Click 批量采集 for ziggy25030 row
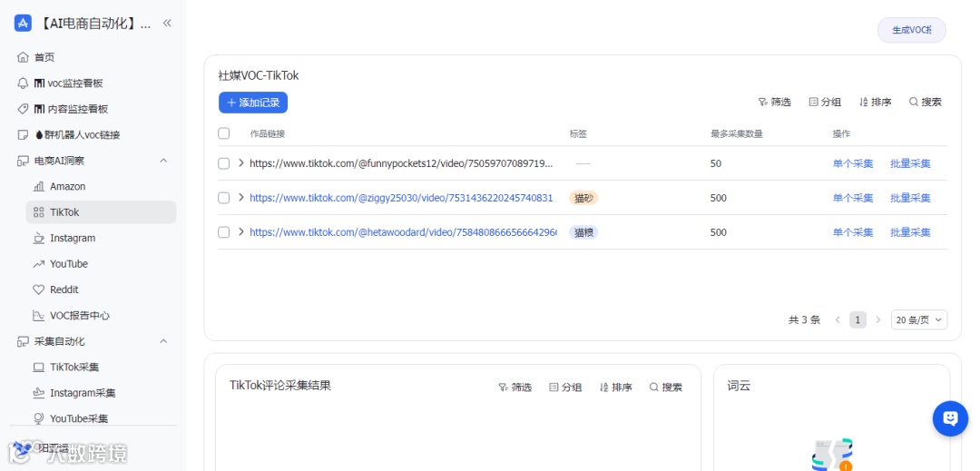980x471 pixels. point(911,198)
